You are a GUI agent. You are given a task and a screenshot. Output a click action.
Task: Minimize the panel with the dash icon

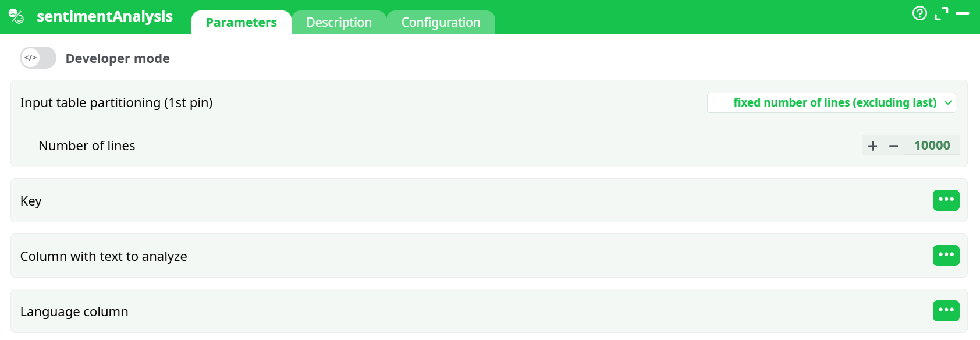pos(963,13)
